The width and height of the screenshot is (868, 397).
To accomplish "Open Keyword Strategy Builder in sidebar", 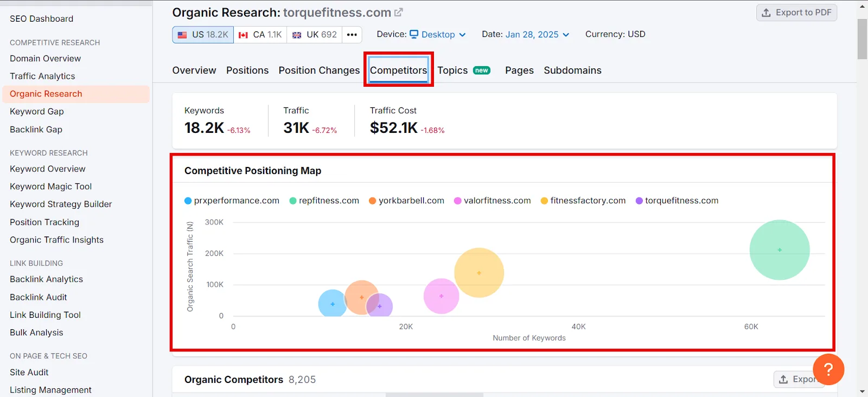I will (x=61, y=204).
